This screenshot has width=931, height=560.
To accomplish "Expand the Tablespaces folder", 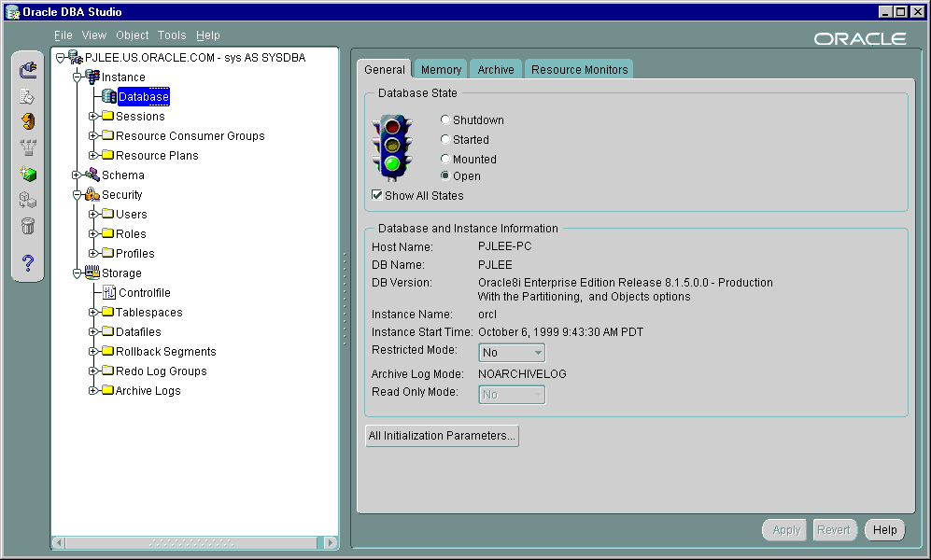I will click(x=93, y=313).
